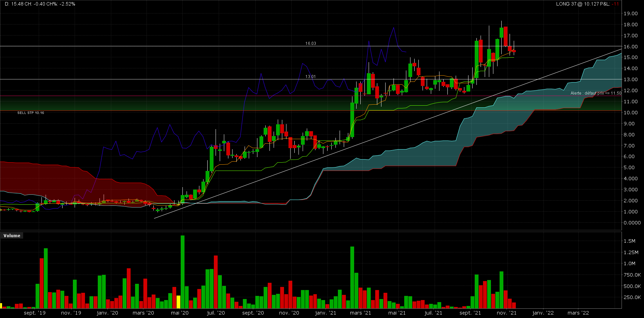Click the yellow volume bar near mai '20
The width and height of the screenshot is (644, 318).
tap(178, 302)
